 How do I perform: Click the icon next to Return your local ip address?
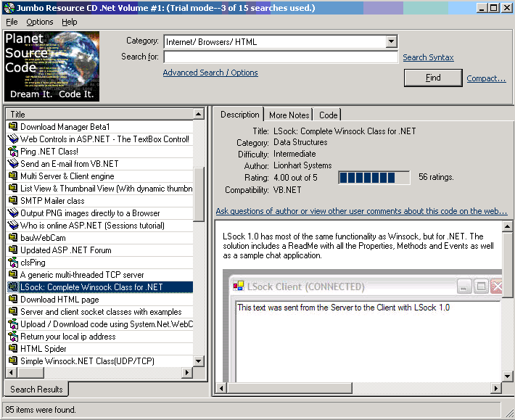[x=13, y=337]
